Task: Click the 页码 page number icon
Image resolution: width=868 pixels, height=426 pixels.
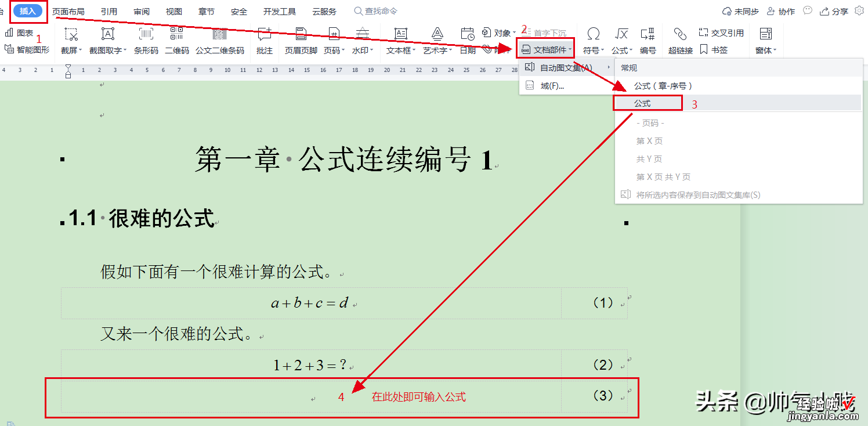Action: (x=334, y=34)
